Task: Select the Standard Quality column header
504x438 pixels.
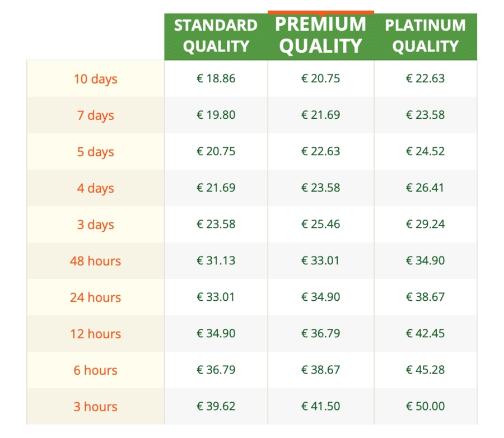Action: tap(216, 36)
